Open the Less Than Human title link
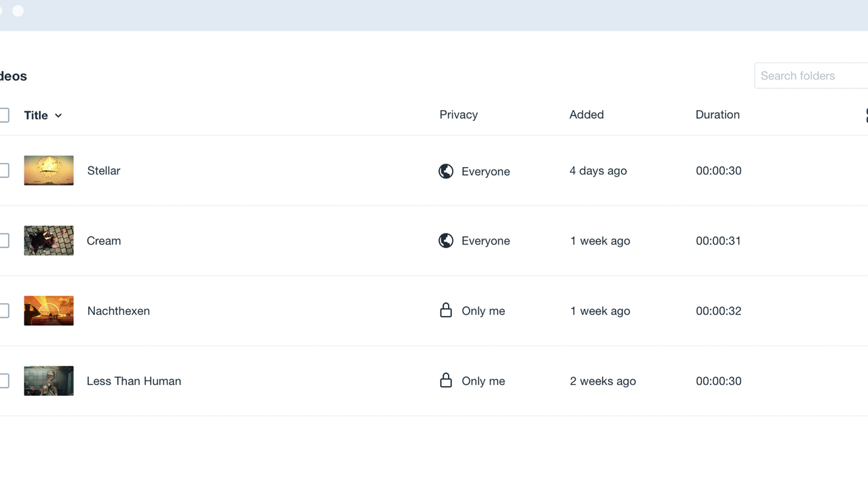 [134, 381]
